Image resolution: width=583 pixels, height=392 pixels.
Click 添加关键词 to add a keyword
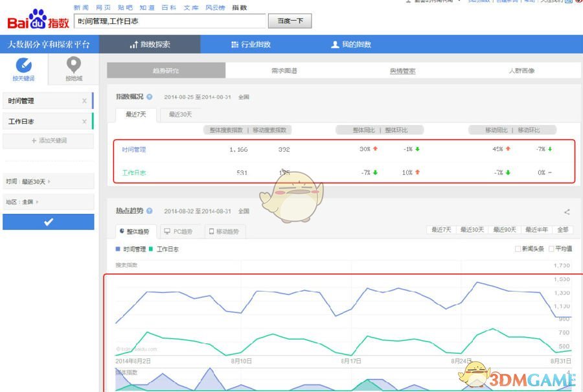click(x=48, y=141)
